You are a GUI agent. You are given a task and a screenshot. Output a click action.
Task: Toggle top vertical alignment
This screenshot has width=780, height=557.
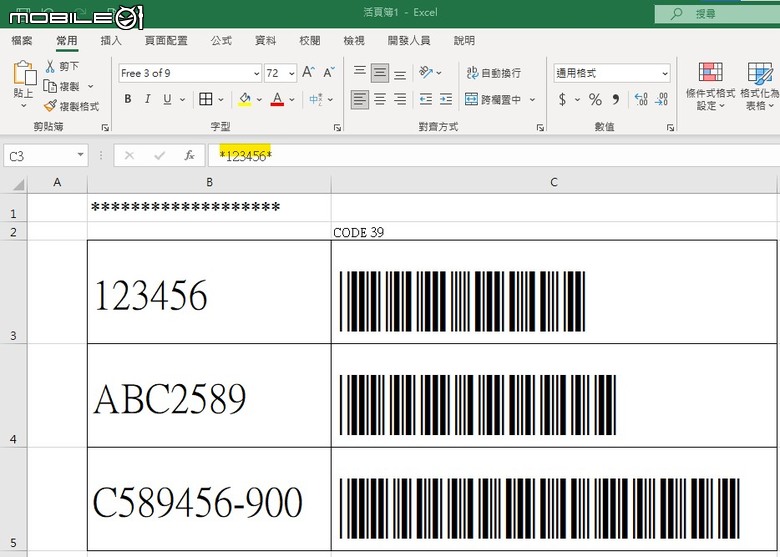[x=360, y=73]
